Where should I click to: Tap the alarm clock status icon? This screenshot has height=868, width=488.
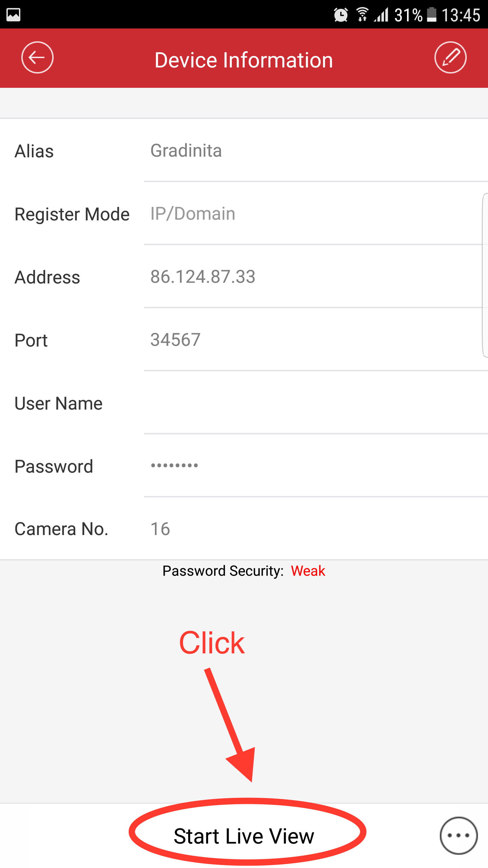click(x=341, y=15)
